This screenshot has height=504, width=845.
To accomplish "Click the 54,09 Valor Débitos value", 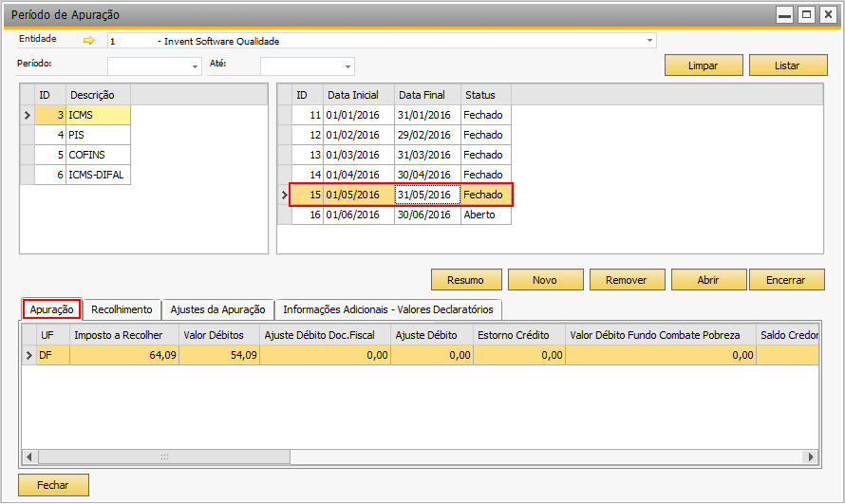I will pos(218,355).
